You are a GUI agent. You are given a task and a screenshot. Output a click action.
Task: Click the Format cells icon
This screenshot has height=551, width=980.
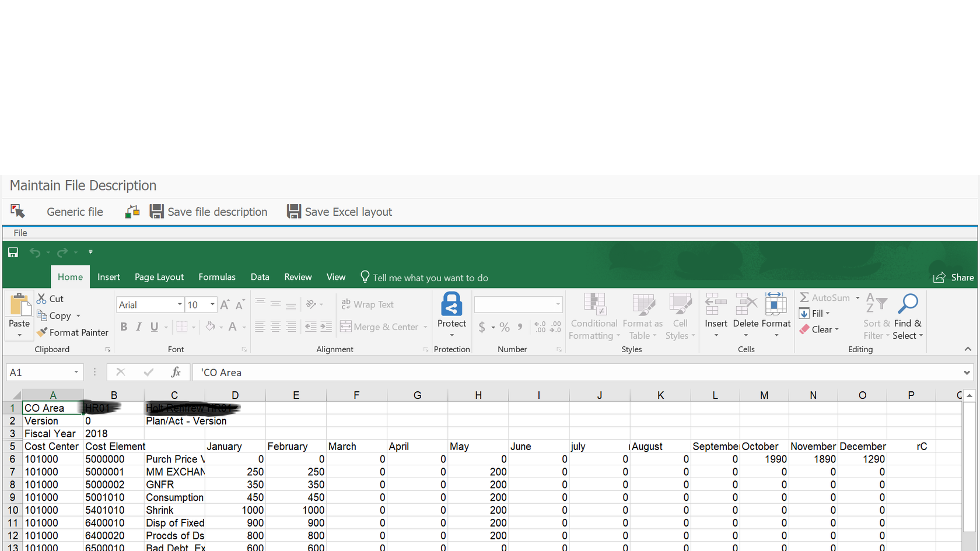(x=776, y=304)
